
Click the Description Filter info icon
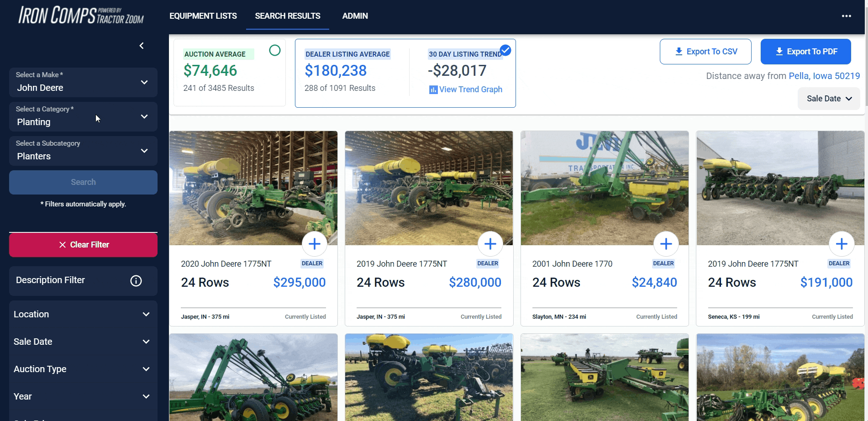(x=136, y=281)
